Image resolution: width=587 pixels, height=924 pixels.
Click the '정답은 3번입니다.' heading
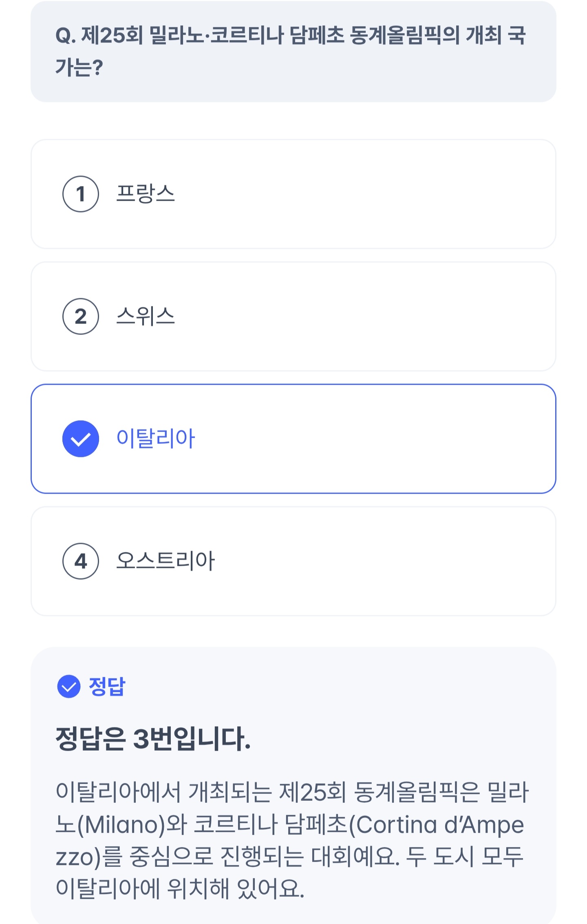click(x=153, y=739)
